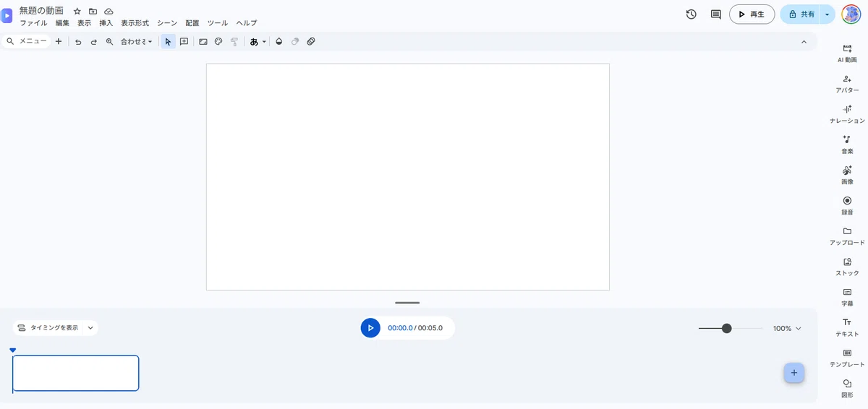Click the 録音 record icon
This screenshot has height=409, width=868.
tap(847, 200)
